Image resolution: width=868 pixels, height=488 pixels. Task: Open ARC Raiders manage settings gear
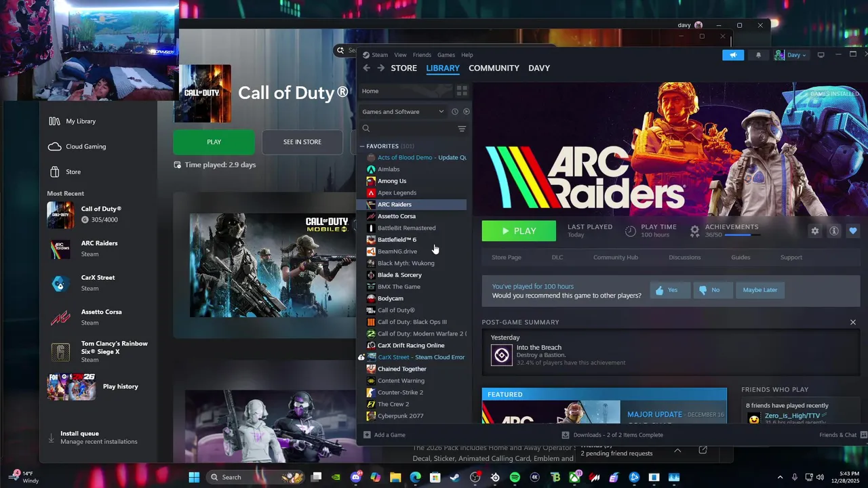click(x=815, y=231)
